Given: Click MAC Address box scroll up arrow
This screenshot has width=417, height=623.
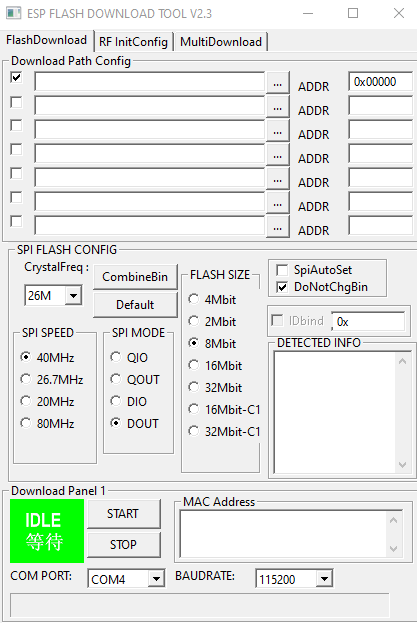Looking at the screenshot, I should point(394,520).
